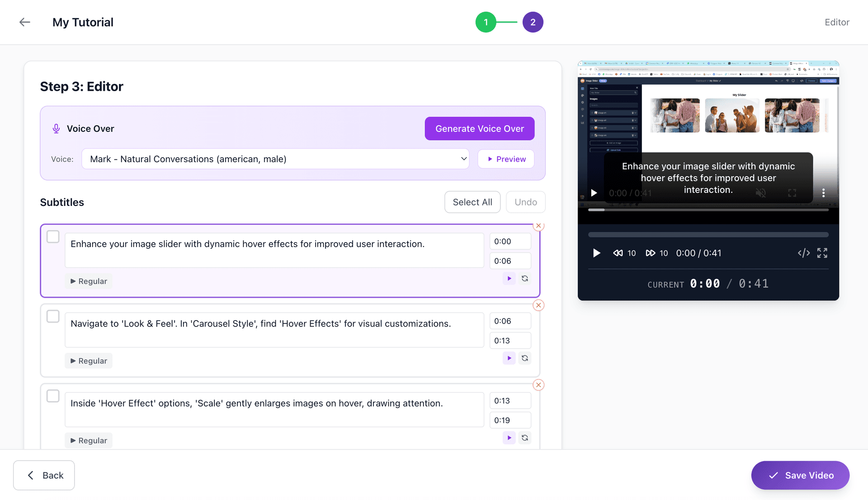The height and width of the screenshot is (500, 868).
Task: Click the video progress bar track
Action: tap(708, 235)
